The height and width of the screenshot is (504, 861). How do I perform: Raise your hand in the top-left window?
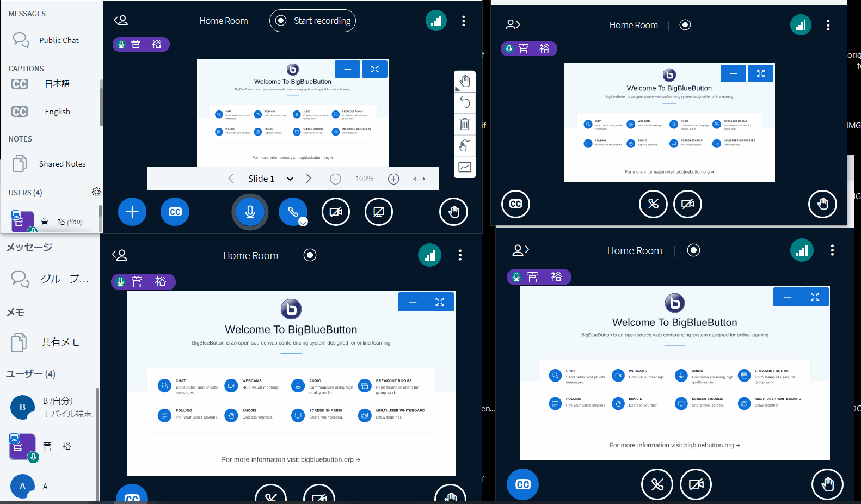click(x=453, y=212)
